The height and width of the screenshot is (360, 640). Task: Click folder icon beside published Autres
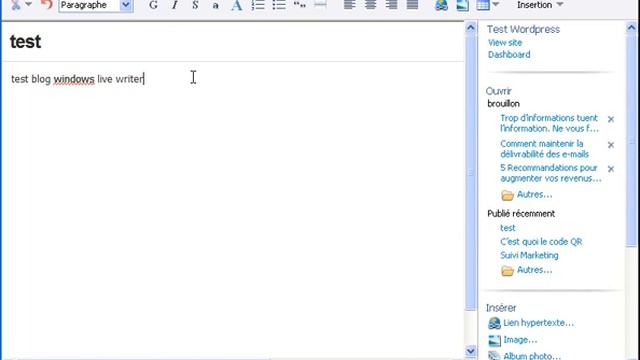tap(507, 271)
